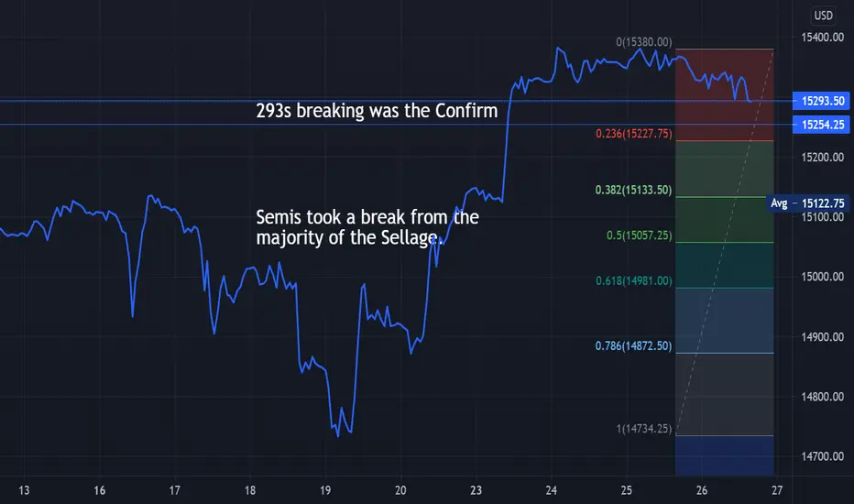
Task: Click the 0 (15380.00) Fibonacci top label
Action: tap(644, 42)
